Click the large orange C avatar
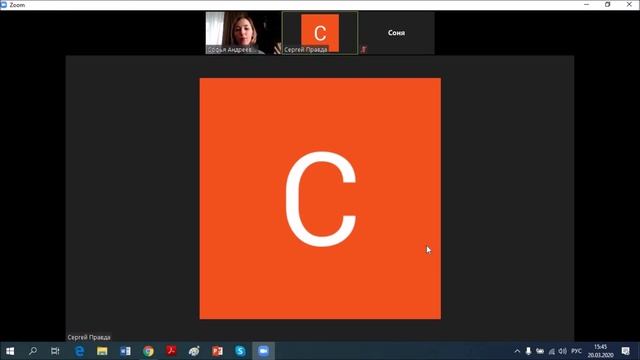Screen dimensions: 640x360 [x=320, y=198]
